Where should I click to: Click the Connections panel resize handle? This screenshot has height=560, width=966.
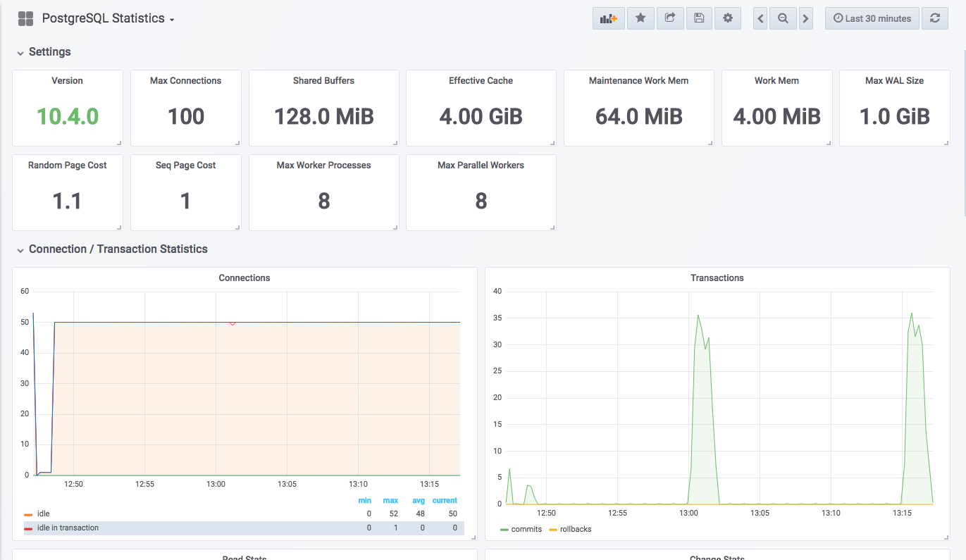click(x=473, y=537)
